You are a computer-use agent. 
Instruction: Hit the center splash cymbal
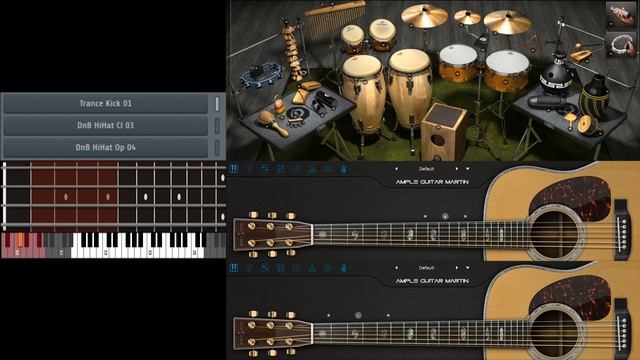click(x=467, y=17)
